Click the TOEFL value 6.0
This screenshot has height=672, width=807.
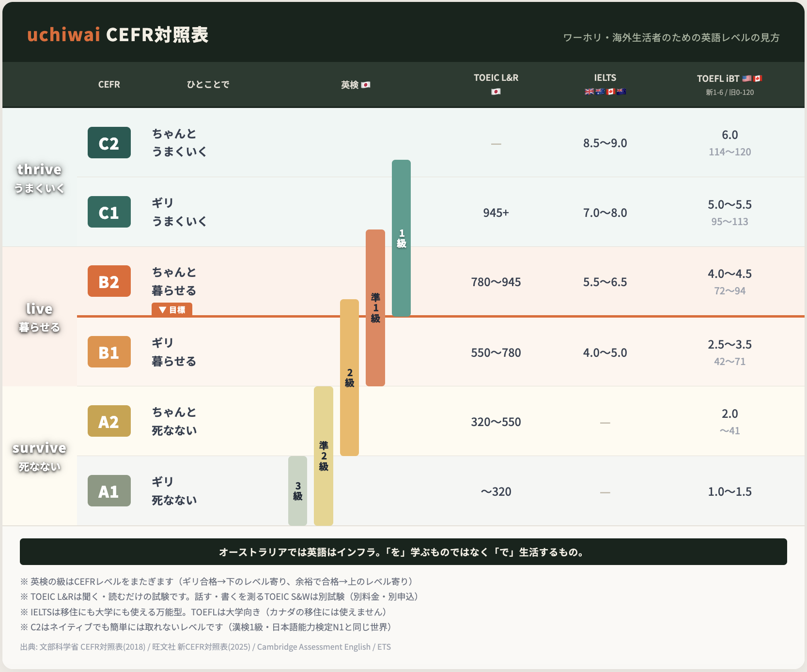729,135
